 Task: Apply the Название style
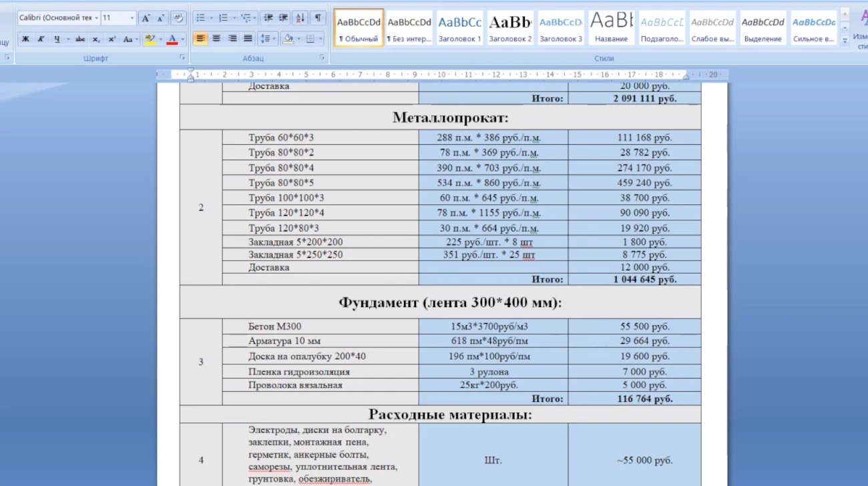(x=612, y=28)
